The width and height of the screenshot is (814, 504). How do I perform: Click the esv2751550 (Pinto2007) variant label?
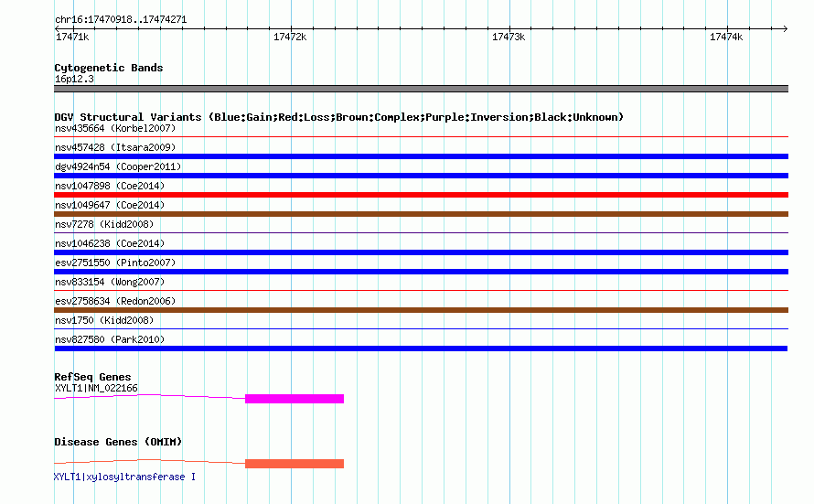[x=115, y=263]
